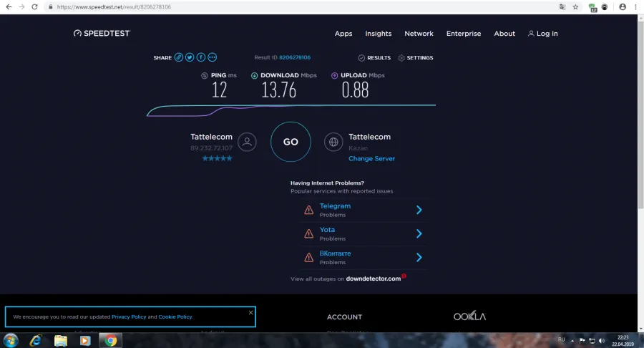This screenshot has width=644, height=348.
Task: Share result on Facebook
Action: pyautogui.click(x=201, y=57)
